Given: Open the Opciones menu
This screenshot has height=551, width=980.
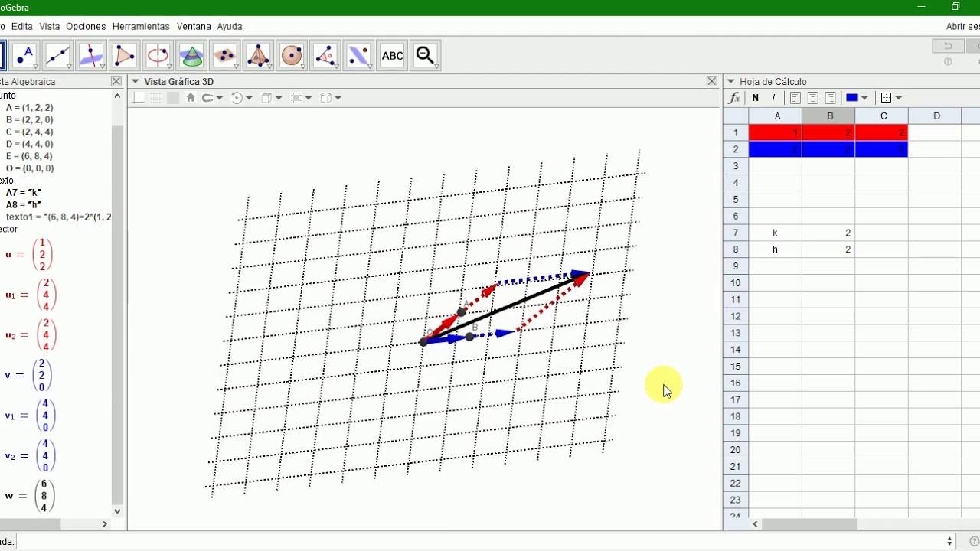Looking at the screenshot, I should [86, 26].
